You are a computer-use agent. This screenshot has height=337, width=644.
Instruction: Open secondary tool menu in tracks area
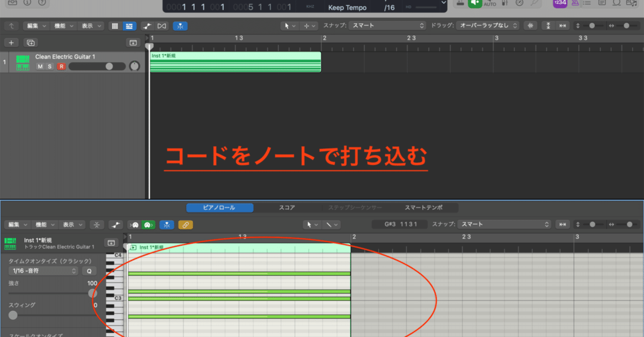click(x=309, y=26)
